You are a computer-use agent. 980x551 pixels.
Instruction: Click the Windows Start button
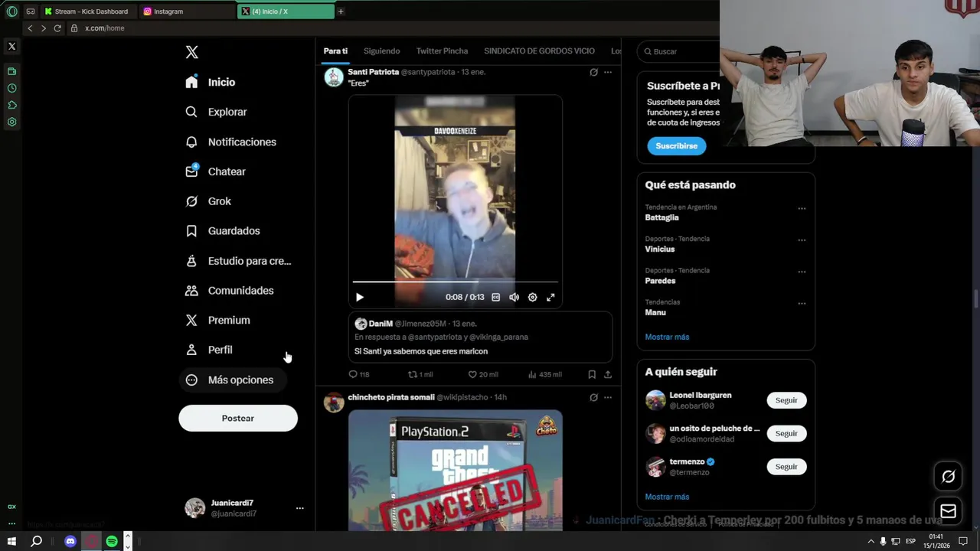(x=11, y=541)
